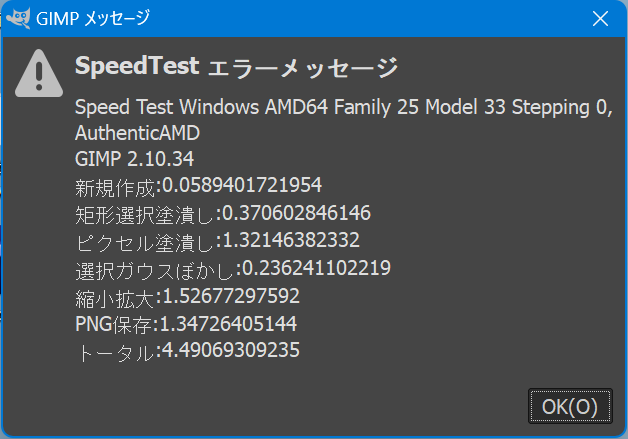Screen dimensions: 628x439
Task: Click the AuthenticAMD text line
Action: tap(137, 133)
